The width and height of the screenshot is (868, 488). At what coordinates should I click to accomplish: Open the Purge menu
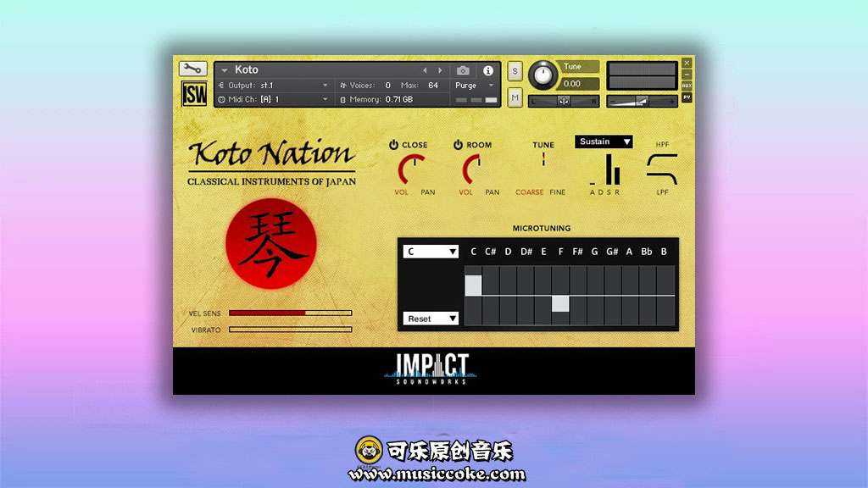pyautogui.click(x=474, y=86)
